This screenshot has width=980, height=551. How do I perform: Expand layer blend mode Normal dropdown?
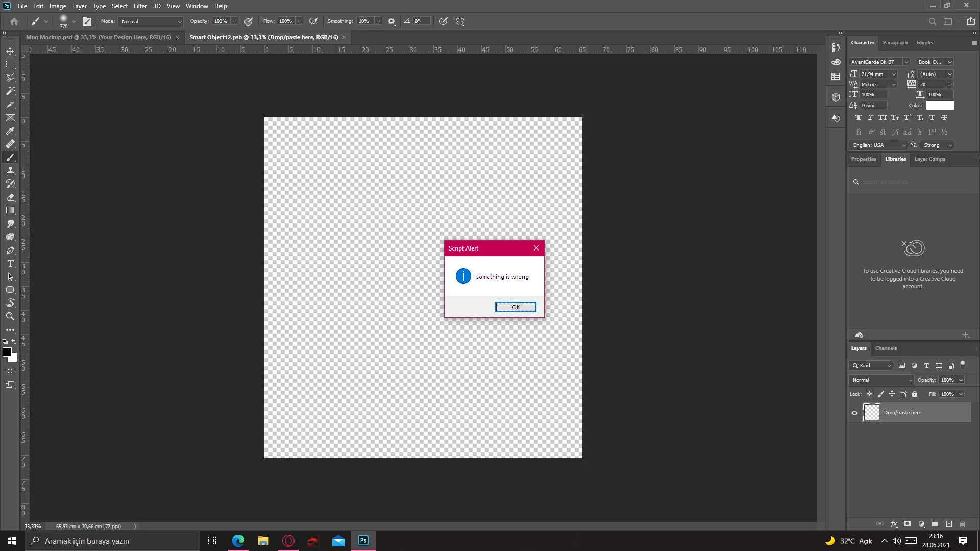tap(881, 380)
